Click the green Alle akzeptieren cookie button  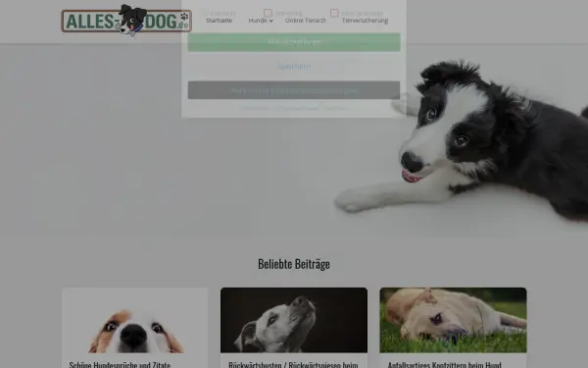[294, 42]
